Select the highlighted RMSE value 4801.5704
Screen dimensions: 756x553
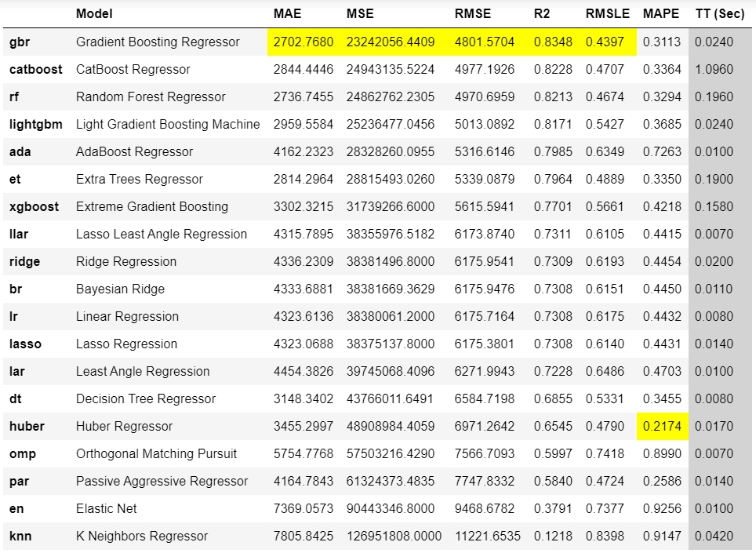click(485, 42)
